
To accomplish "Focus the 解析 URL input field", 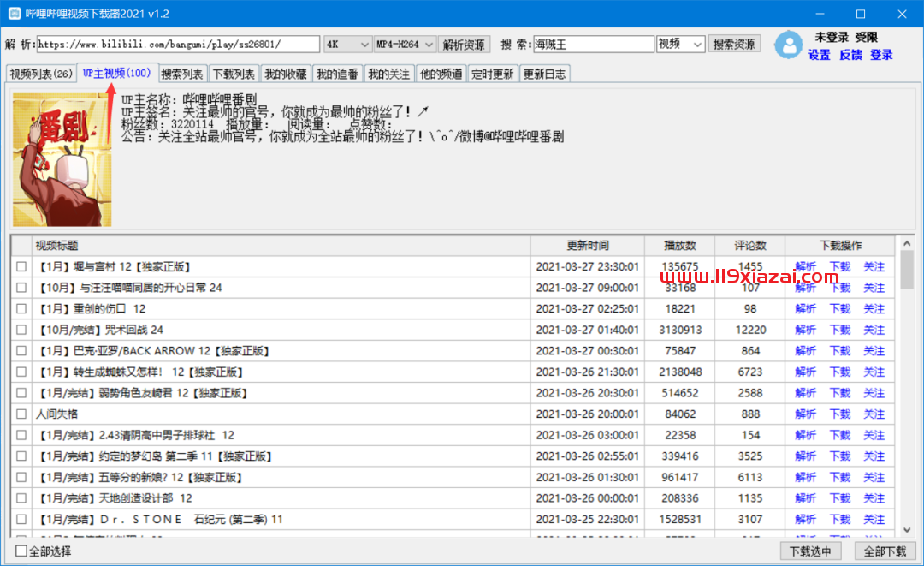I will [x=178, y=45].
